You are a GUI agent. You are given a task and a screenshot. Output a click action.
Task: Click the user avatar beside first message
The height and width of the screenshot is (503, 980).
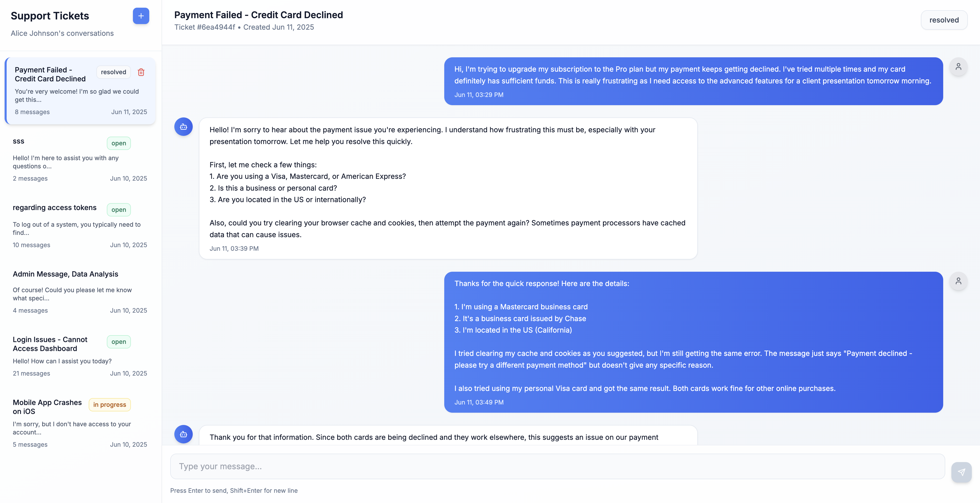[x=958, y=67]
